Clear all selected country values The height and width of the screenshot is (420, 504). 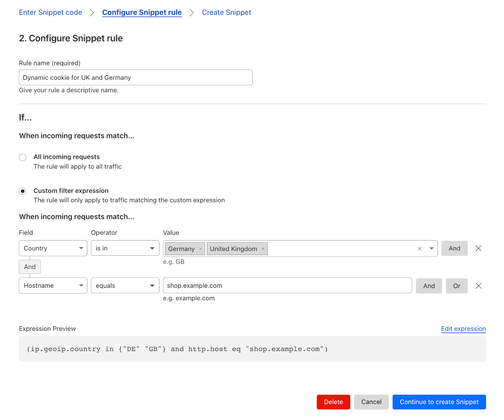tap(420, 248)
